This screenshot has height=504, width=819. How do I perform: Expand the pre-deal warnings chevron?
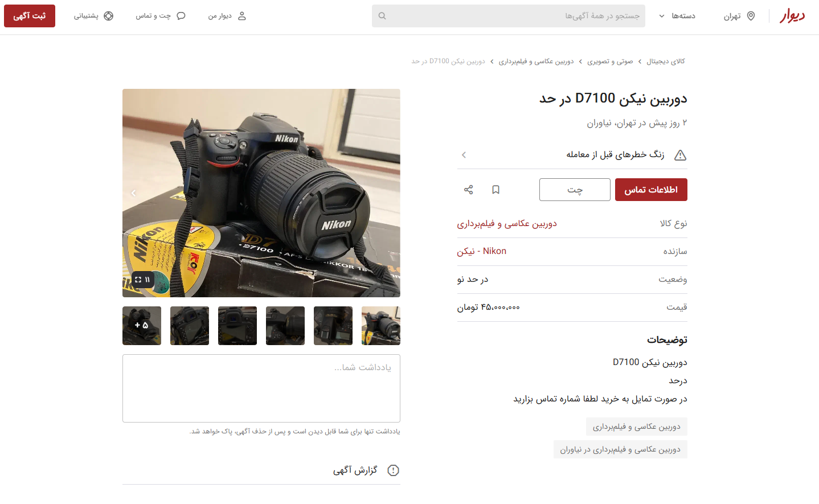click(463, 154)
